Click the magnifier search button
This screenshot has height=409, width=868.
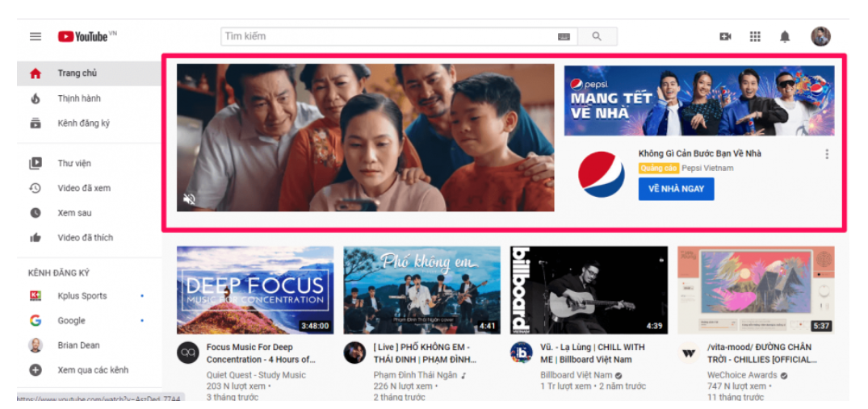tap(597, 36)
